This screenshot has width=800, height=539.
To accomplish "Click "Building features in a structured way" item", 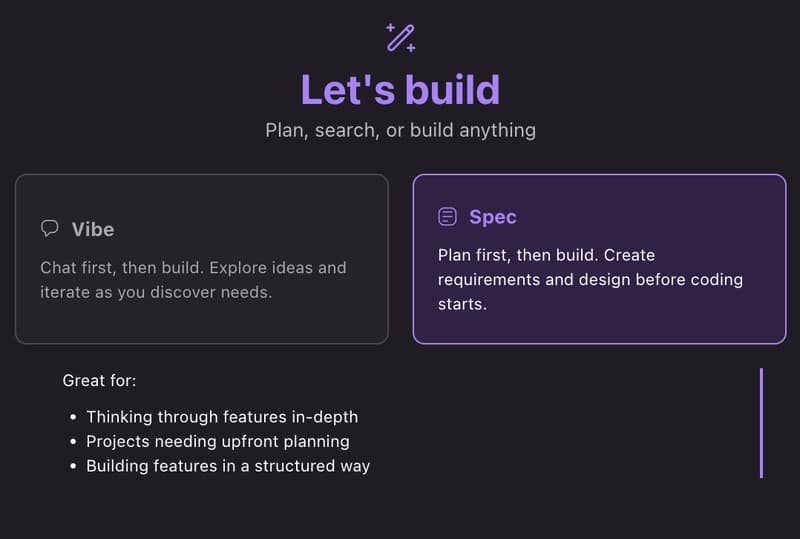I will click(x=228, y=466).
